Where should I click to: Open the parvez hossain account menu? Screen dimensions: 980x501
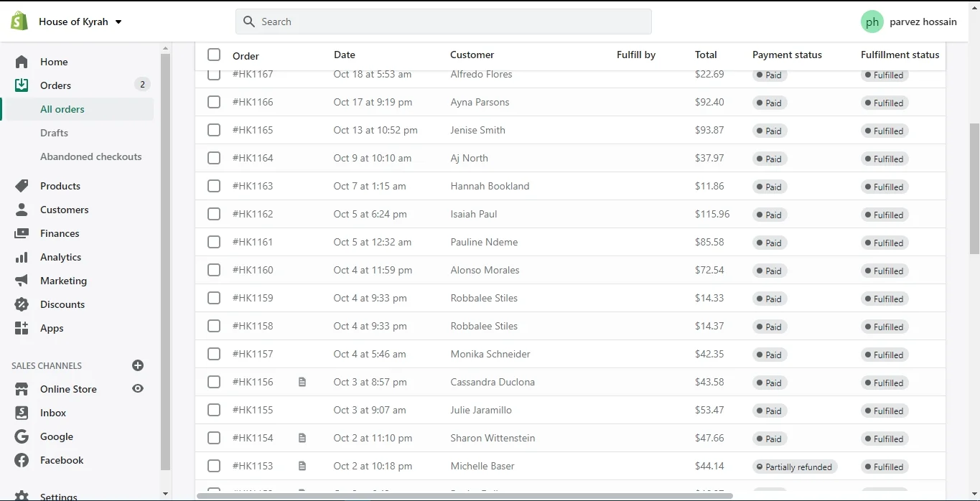(909, 22)
